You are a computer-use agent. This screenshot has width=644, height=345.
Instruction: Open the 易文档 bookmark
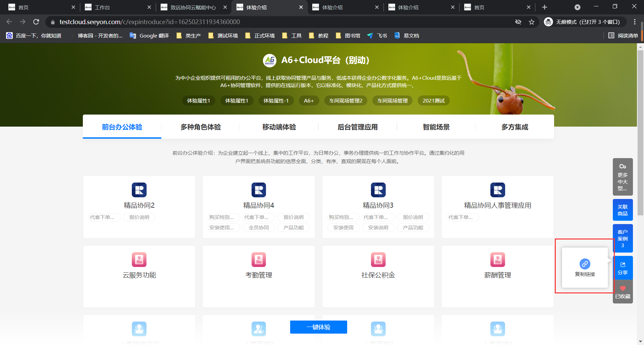pyautogui.click(x=407, y=36)
